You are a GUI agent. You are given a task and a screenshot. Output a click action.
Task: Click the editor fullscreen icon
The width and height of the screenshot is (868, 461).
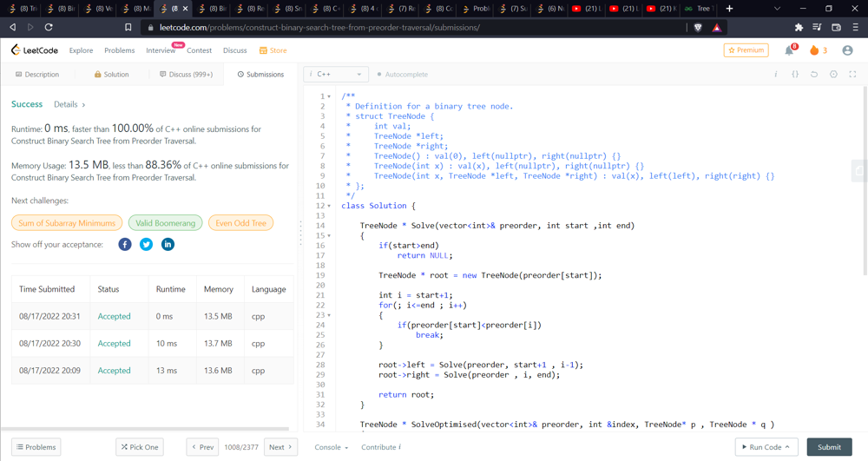(x=852, y=75)
